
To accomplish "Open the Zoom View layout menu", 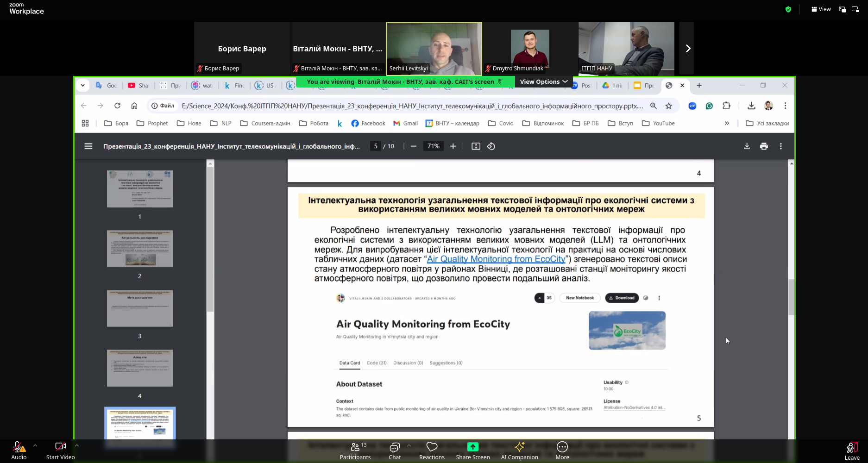I will (821, 9).
